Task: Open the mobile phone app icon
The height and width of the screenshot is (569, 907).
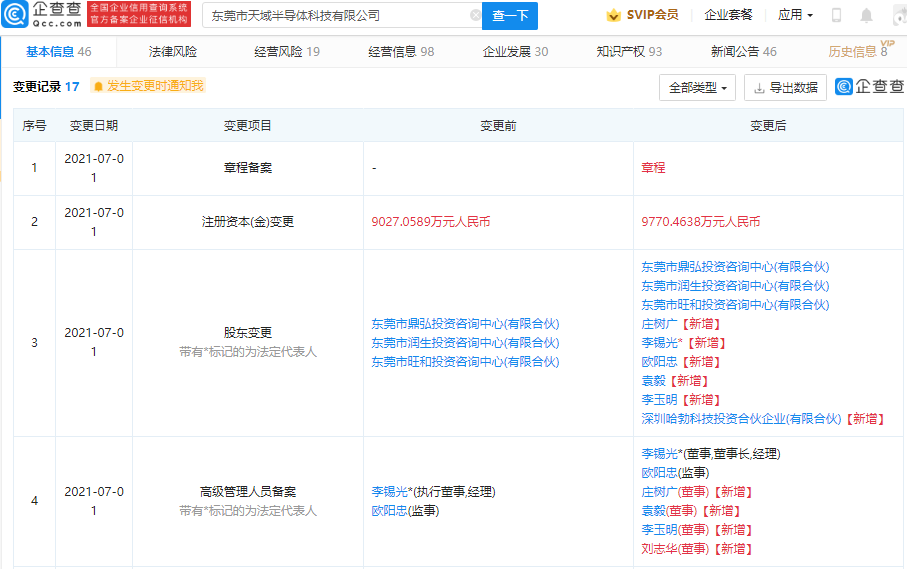Action: (x=836, y=15)
